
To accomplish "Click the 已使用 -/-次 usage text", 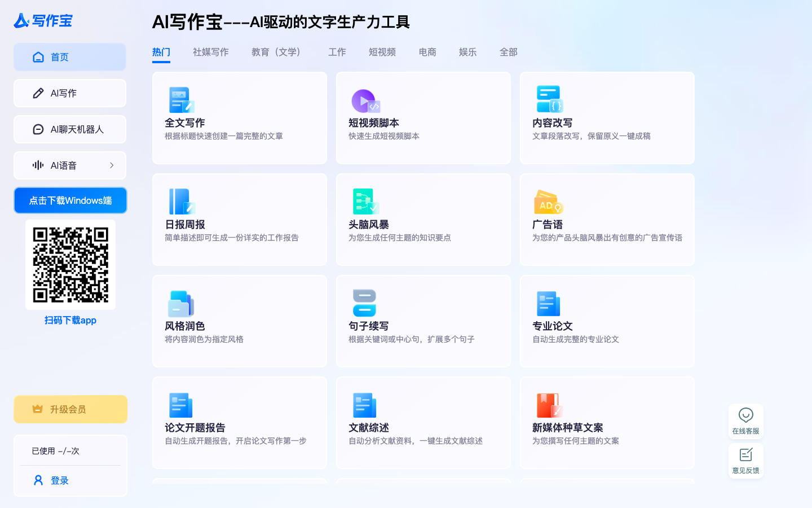I will (55, 451).
